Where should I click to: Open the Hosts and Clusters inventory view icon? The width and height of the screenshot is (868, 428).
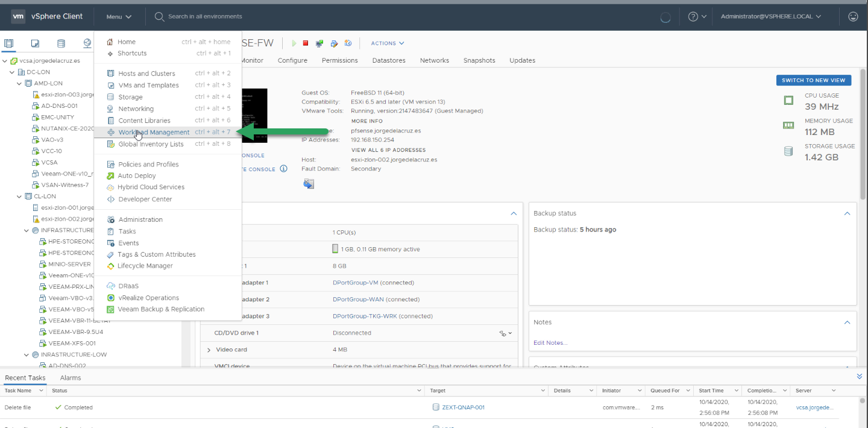click(x=8, y=43)
